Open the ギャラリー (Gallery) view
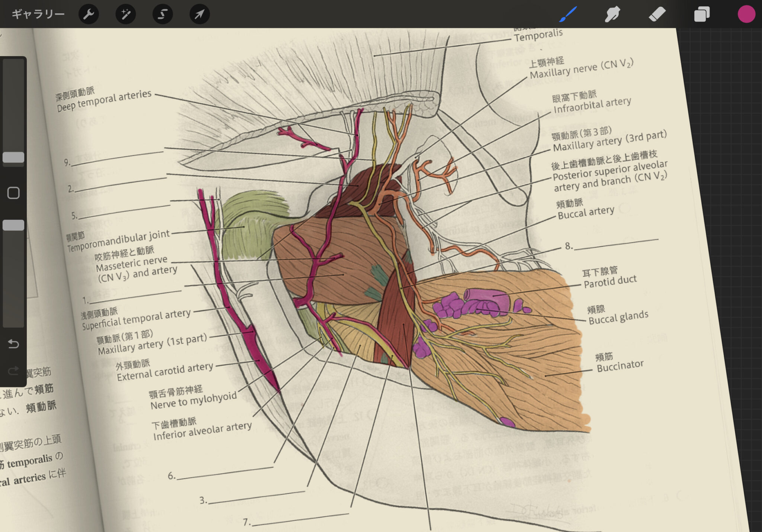762x532 pixels. pos(38,14)
